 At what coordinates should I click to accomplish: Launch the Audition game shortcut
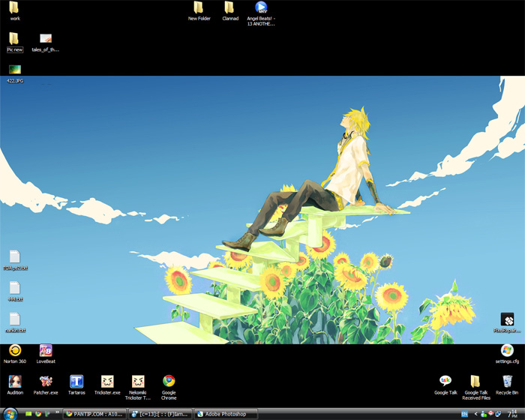15,385
